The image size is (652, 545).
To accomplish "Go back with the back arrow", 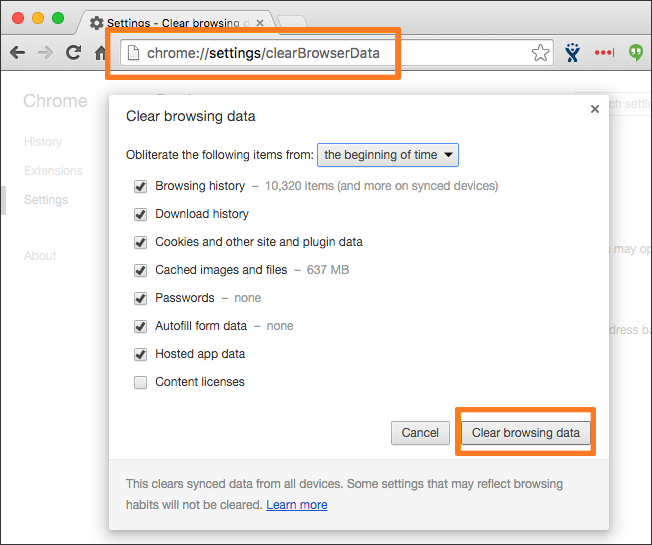I will 17,53.
